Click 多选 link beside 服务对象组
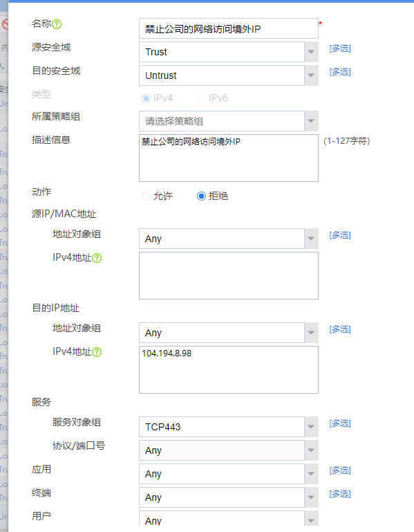414x532 pixels. [340, 423]
